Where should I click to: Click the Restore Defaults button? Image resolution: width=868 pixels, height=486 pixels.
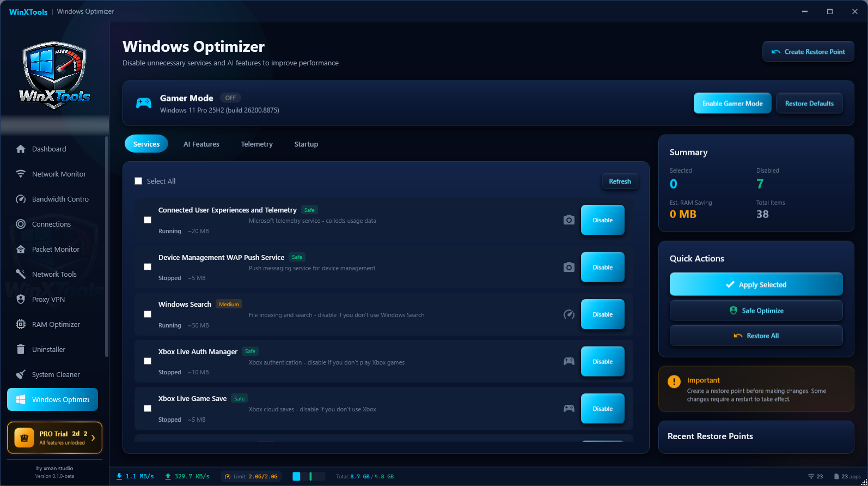pyautogui.click(x=809, y=104)
